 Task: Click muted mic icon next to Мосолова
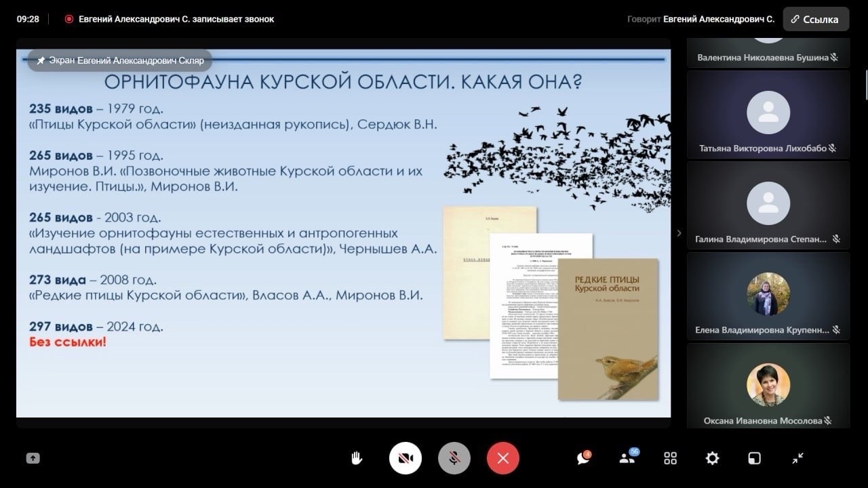coord(828,421)
